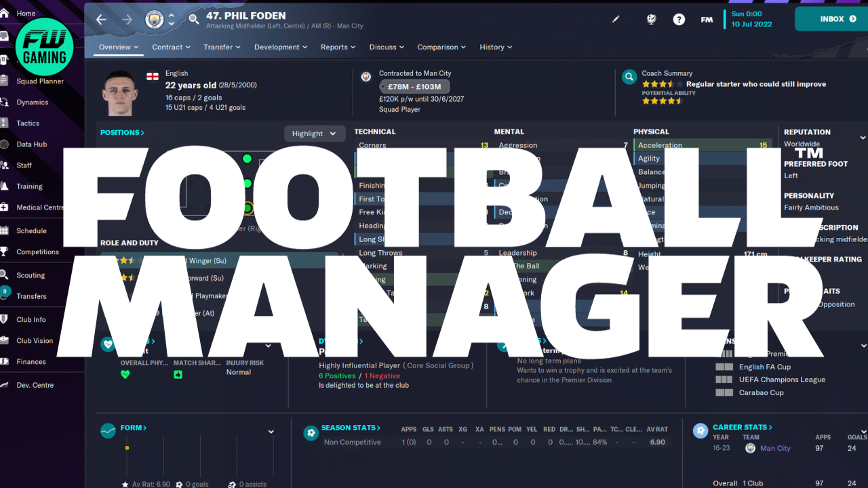Image resolution: width=868 pixels, height=488 pixels.
Task: Click the pencil edit icon in the top bar
Action: coord(616,20)
